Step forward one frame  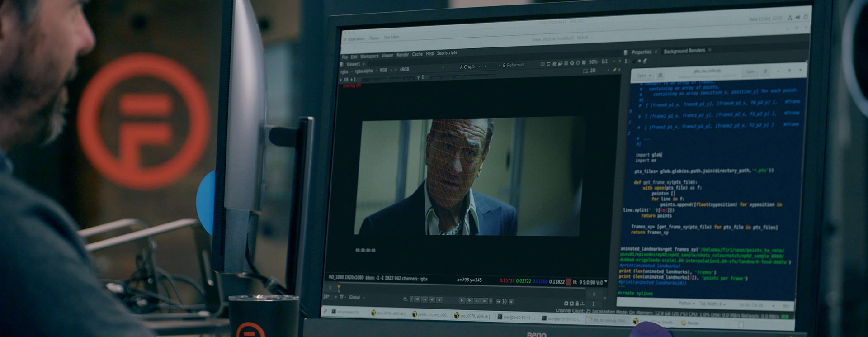pyautogui.click(x=470, y=300)
